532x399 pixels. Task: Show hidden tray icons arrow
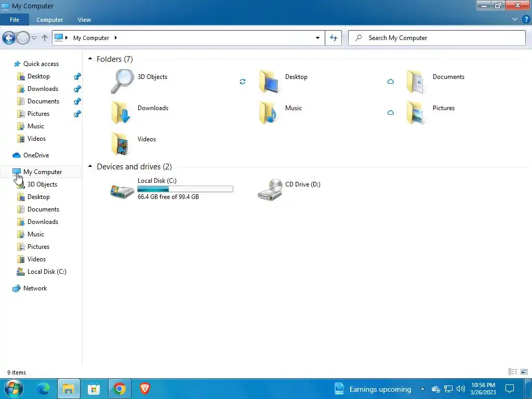point(422,389)
